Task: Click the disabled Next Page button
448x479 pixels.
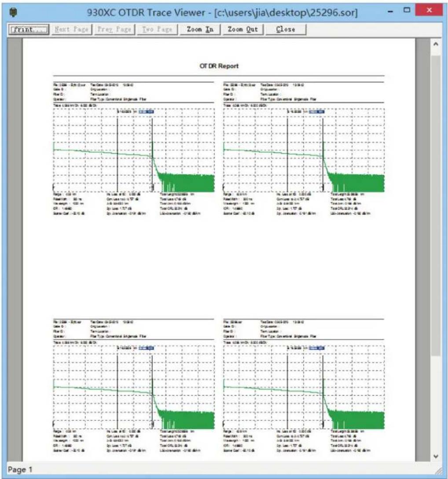Action: point(72,29)
